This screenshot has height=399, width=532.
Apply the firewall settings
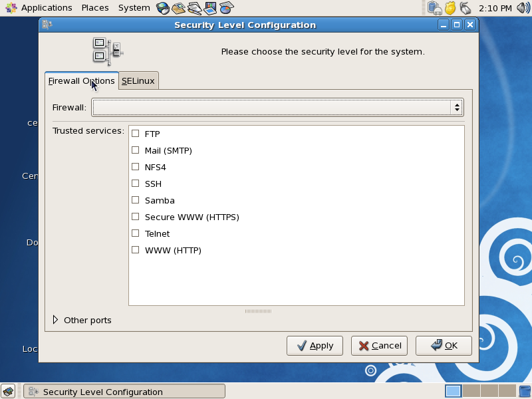315,345
